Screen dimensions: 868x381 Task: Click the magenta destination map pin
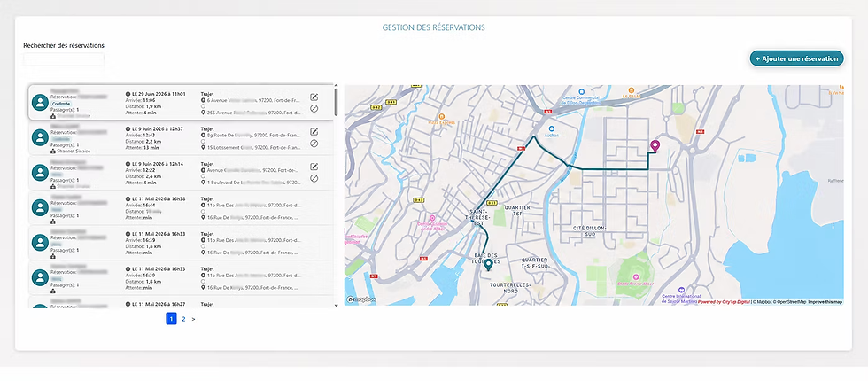tap(655, 146)
